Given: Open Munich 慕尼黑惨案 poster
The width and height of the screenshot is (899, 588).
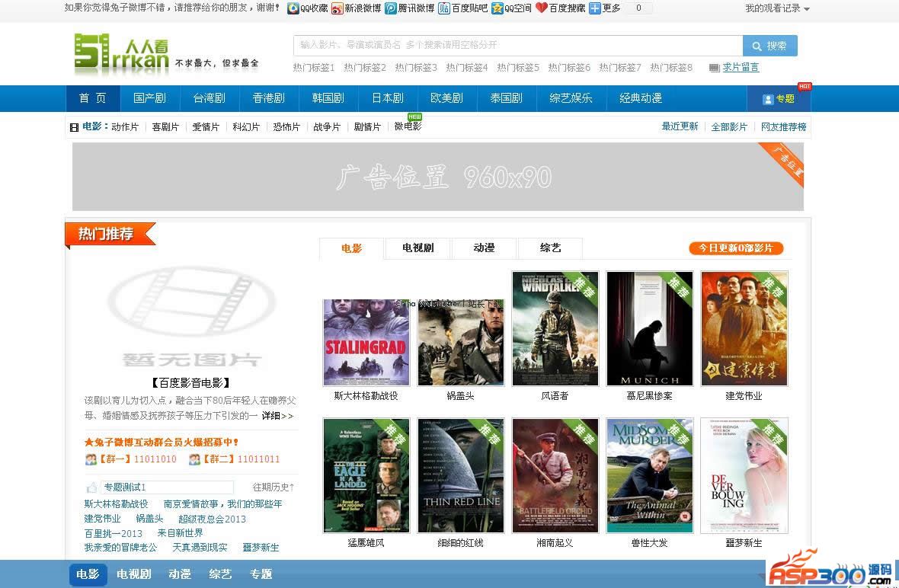Looking at the screenshot, I should coord(650,328).
